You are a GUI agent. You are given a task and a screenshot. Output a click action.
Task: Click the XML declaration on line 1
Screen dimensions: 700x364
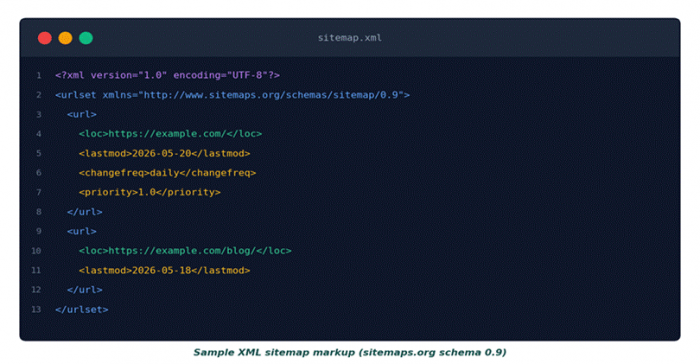point(167,75)
